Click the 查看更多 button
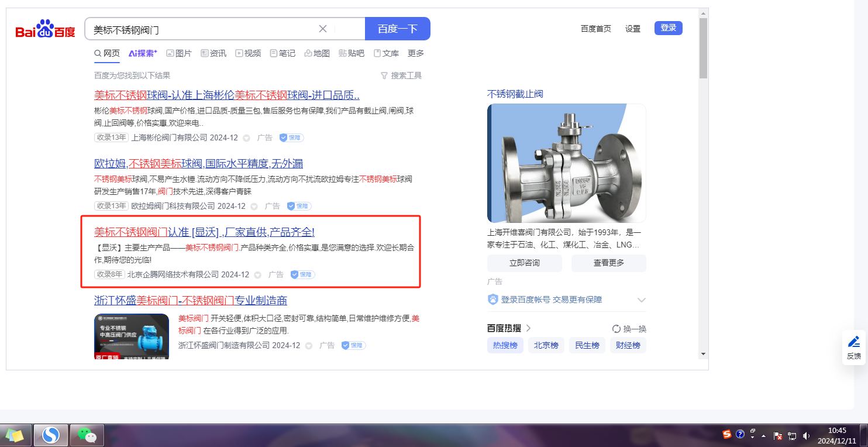This screenshot has height=447, width=868. click(609, 263)
